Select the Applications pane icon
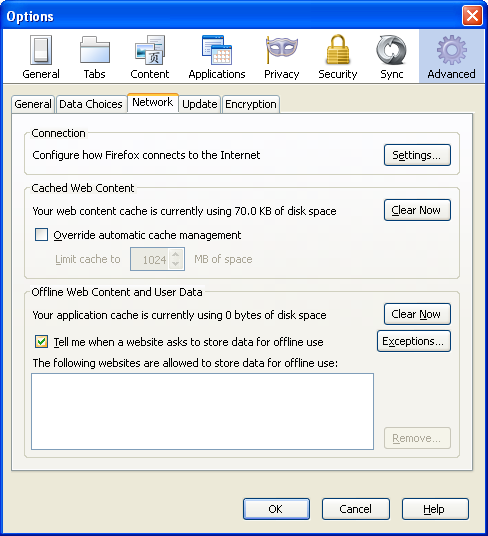The width and height of the screenshot is (488, 536). pos(217,50)
